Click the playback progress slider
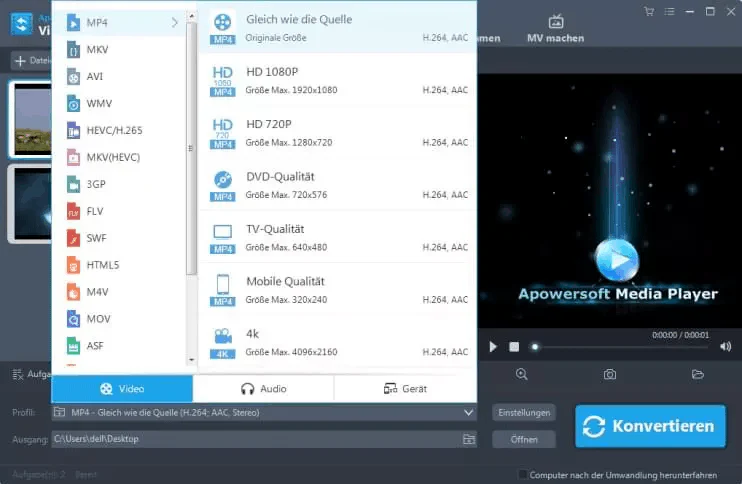This screenshot has height=484, width=742. [x=621, y=347]
